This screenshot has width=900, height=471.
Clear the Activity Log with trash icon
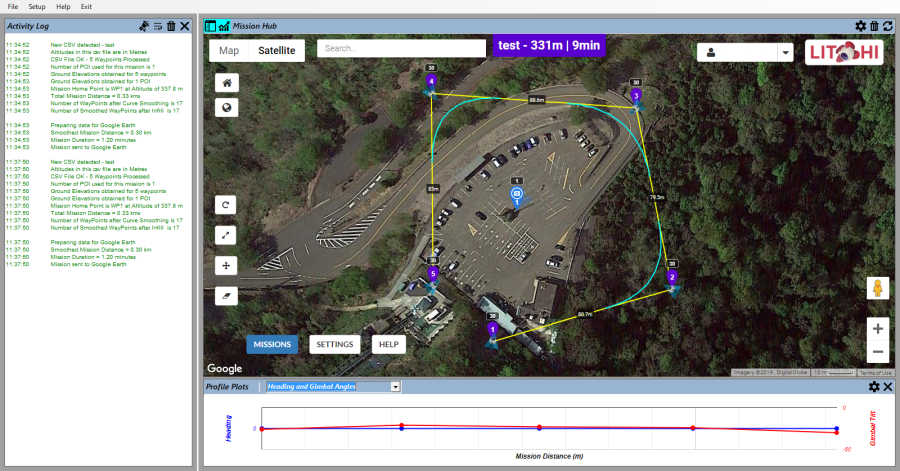171,26
